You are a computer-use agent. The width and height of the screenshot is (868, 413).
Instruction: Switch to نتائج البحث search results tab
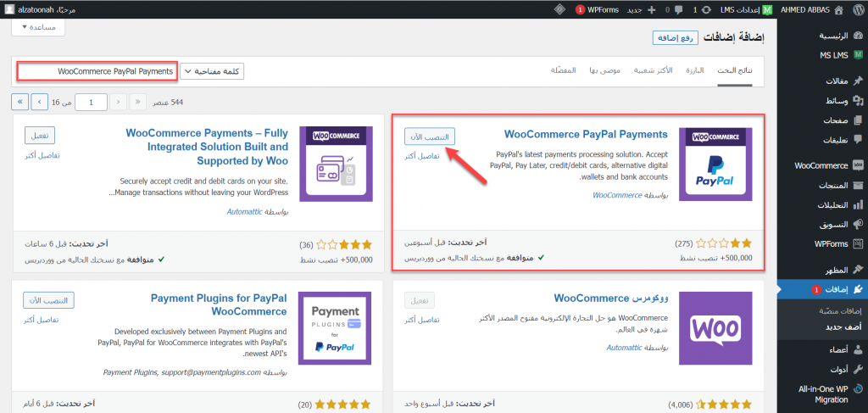click(735, 71)
